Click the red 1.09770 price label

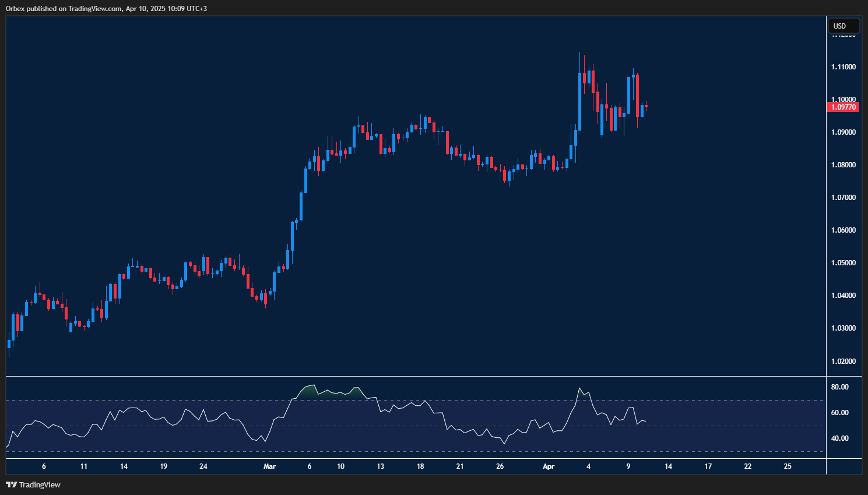point(843,107)
